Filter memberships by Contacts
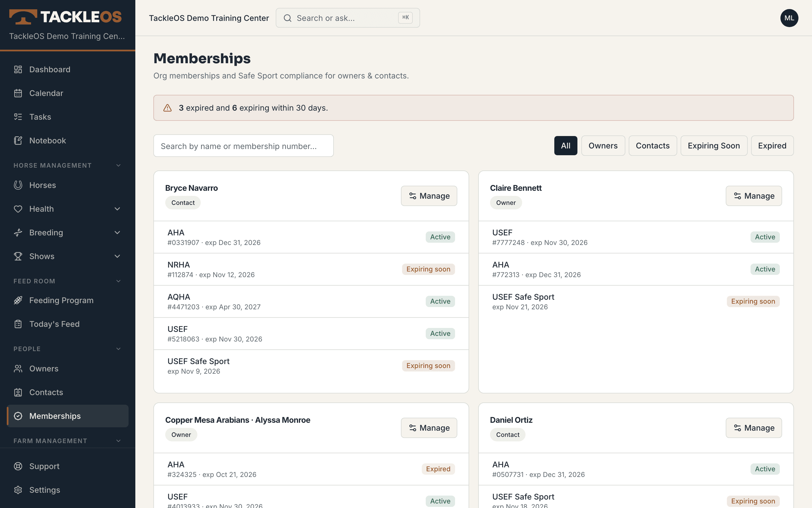The width and height of the screenshot is (812, 508). pyautogui.click(x=653, y=146)
